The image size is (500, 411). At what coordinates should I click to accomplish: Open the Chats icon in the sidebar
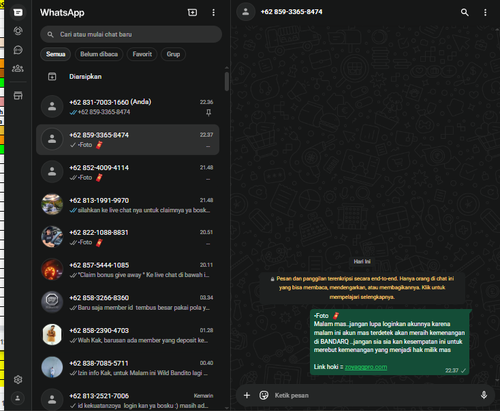point(18,13)
